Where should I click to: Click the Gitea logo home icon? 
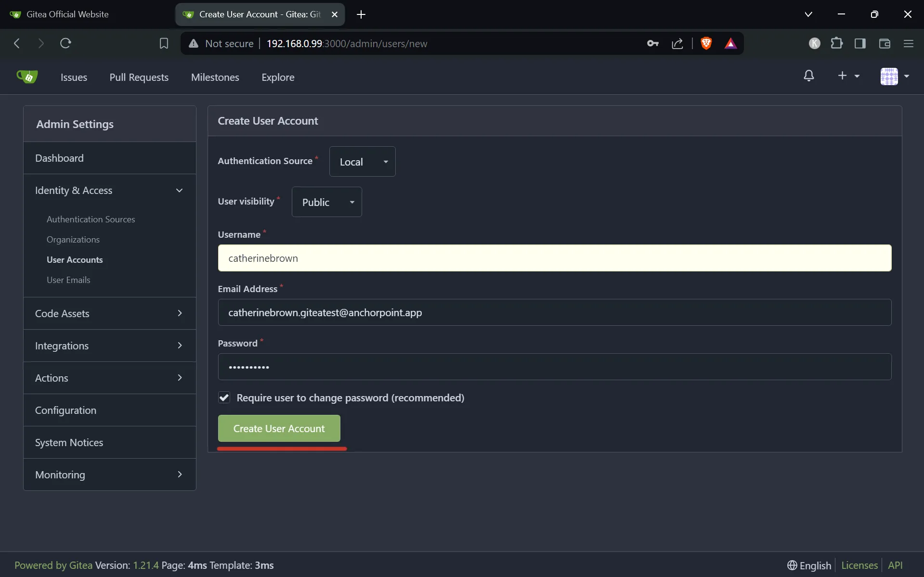click(x=27, y=77)
